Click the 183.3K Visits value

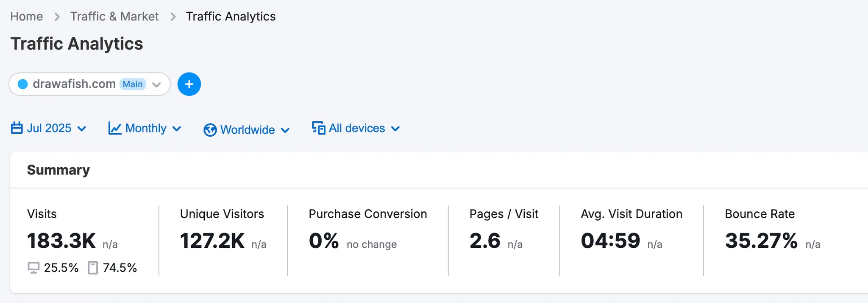[61, 241]
